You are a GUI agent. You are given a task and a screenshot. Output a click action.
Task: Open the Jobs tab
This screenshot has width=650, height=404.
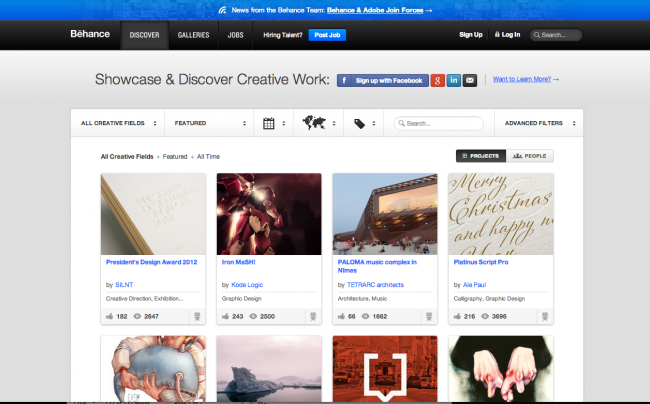[x=235, y=35]
